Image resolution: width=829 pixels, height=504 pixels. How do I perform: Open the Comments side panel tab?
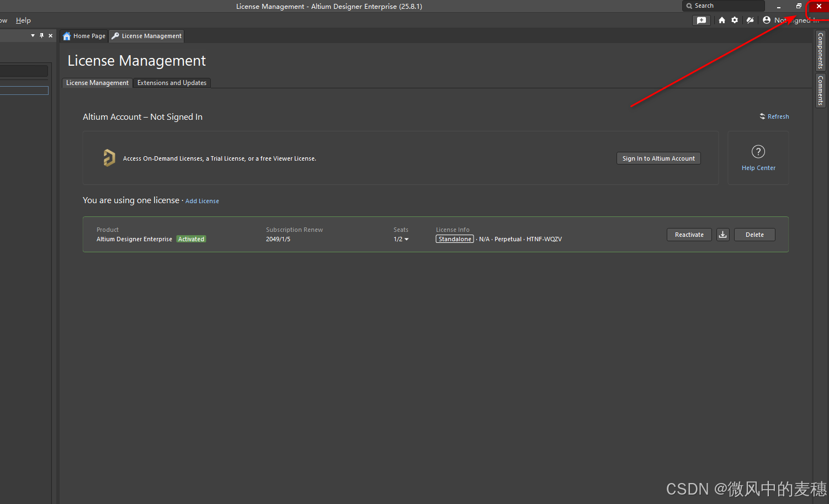point(821,91)
